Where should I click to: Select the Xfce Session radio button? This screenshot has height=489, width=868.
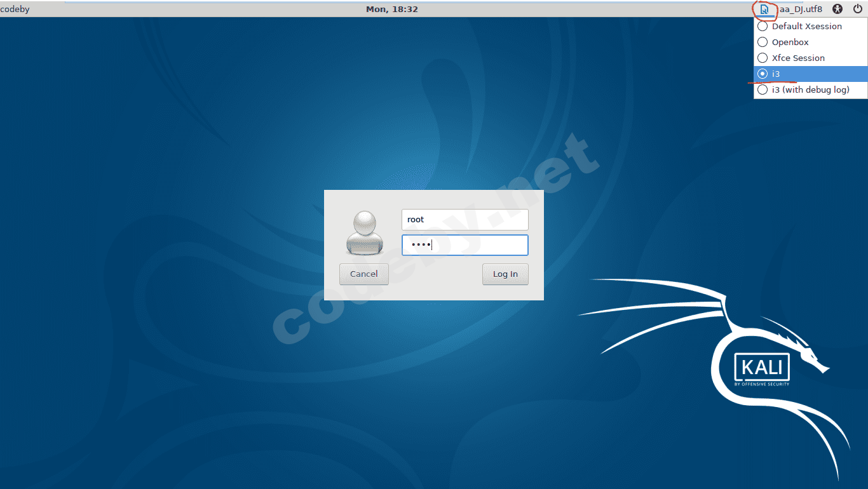(x=763, y=58)
